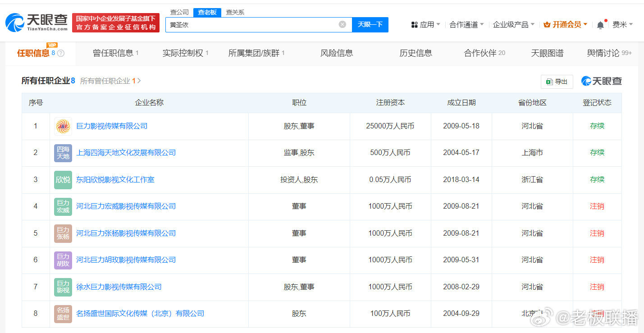Click the 25000万人民币 capital cell
Viewport: 644px width, 333px height.
pyautogui.click(x=390, y=126)
